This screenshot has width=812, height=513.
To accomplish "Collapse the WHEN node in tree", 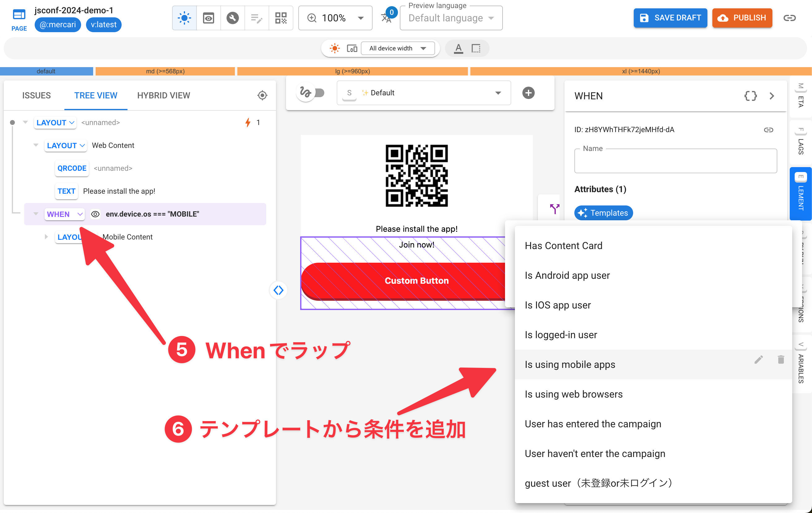I will click(x=36, y=214).
